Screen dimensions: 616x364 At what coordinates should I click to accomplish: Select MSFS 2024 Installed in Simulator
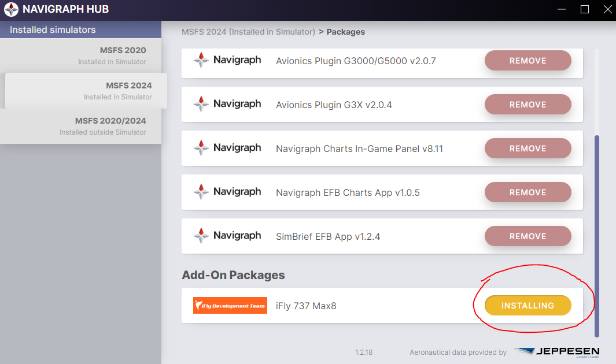(x=86, y=91)
